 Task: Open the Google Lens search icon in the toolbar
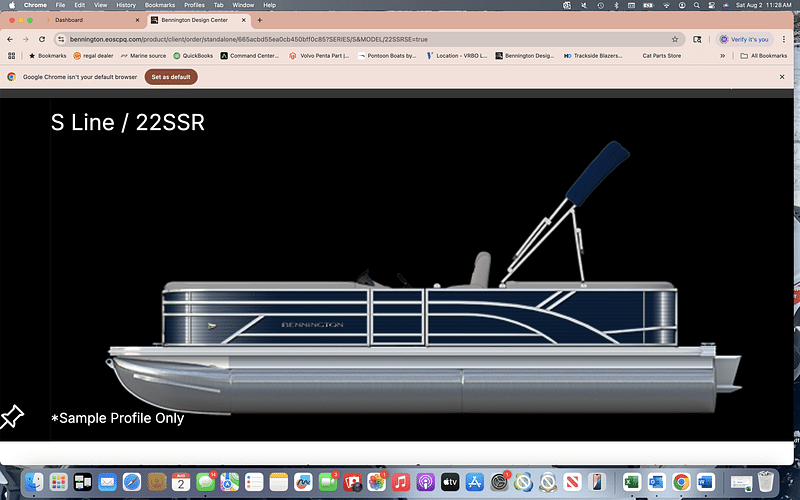click(x=697, y=39)
